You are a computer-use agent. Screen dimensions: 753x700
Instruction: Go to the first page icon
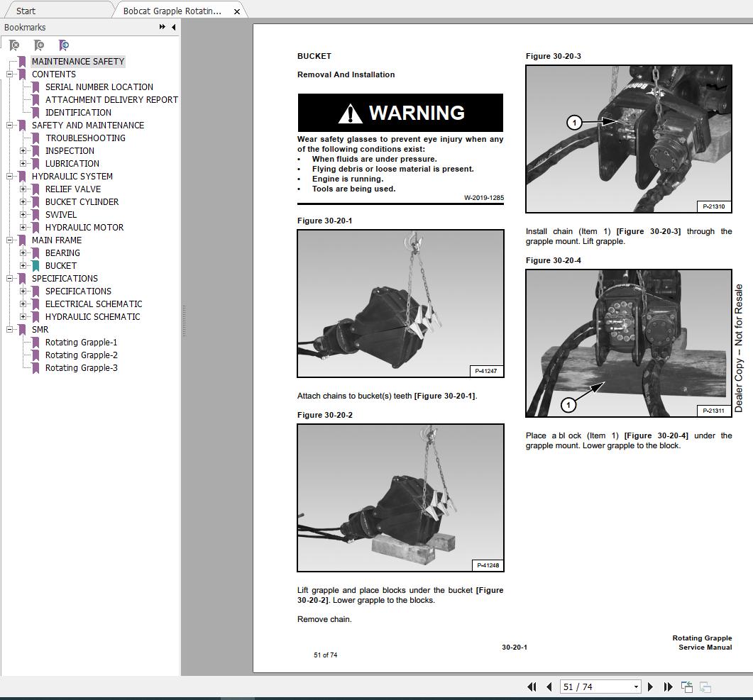[532, 687]
